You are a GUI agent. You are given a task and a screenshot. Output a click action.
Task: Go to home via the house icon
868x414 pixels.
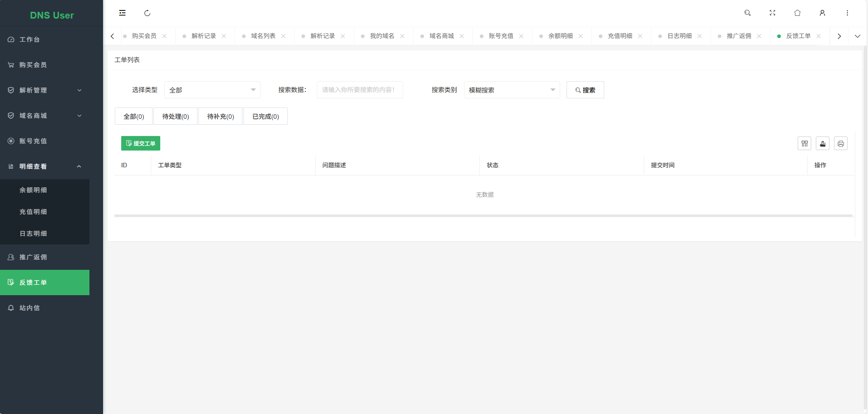click(797, 13)
